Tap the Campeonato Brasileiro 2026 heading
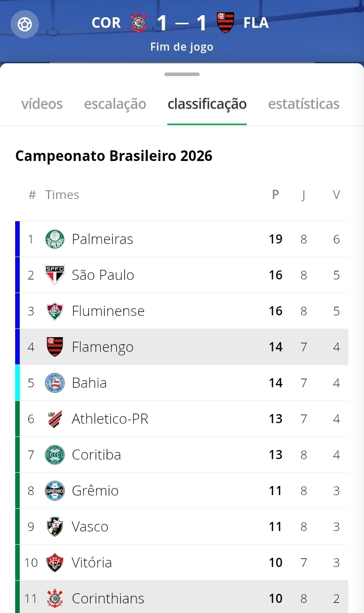Viewport: 364px width, 613px height. pos(114,156)
